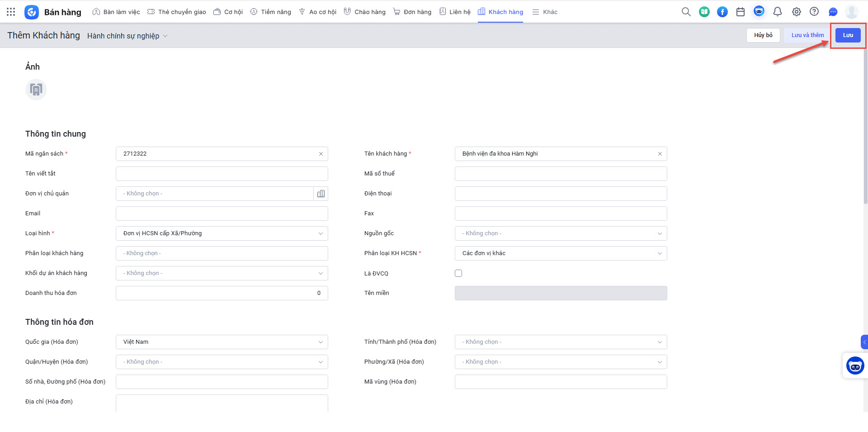Screen dimensions: 868x432
Task: Click the organization picker icon in Đơn vị chủ quản
Action: click(x=321, y=194)
